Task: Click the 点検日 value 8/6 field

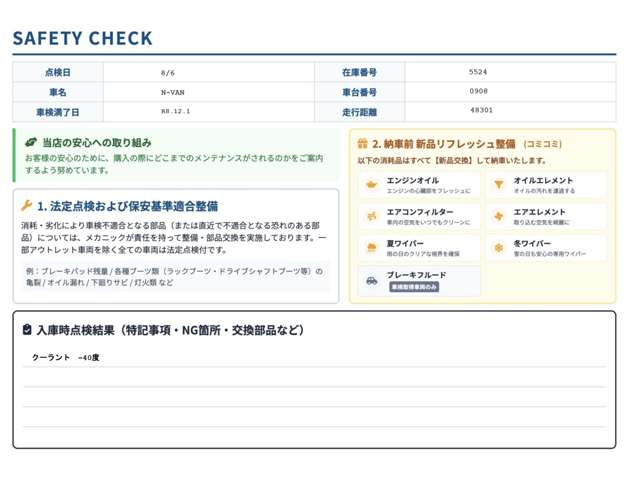Action: (x=209, y=73)
